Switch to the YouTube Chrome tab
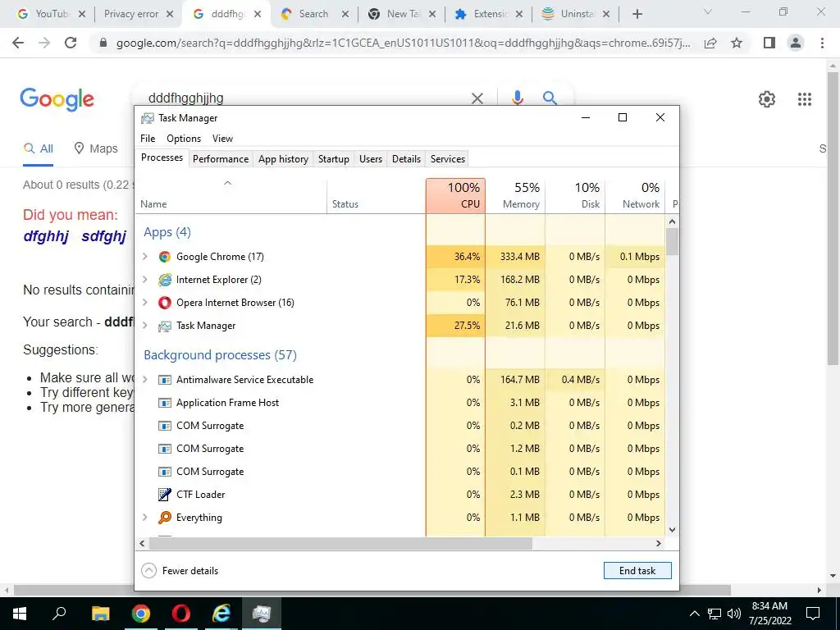840x630 pixels. pyautogui.click(x=52, y=14)
